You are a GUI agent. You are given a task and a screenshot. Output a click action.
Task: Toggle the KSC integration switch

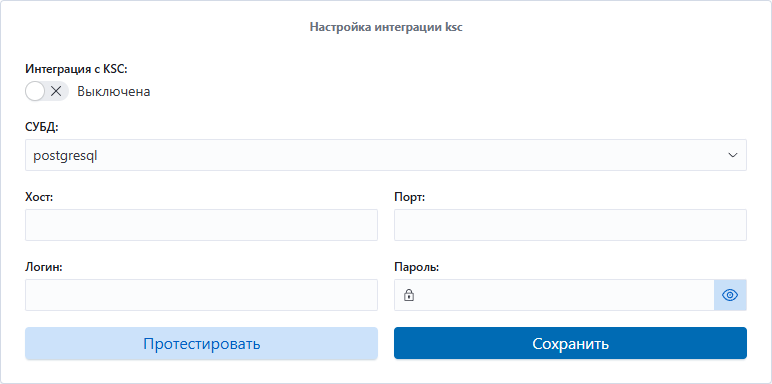(x=47, y=91)
